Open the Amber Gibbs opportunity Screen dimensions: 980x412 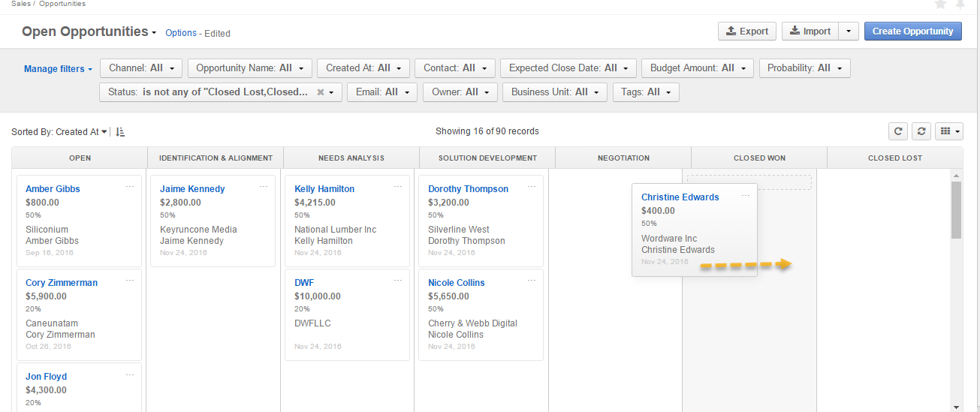click(53, 189)
